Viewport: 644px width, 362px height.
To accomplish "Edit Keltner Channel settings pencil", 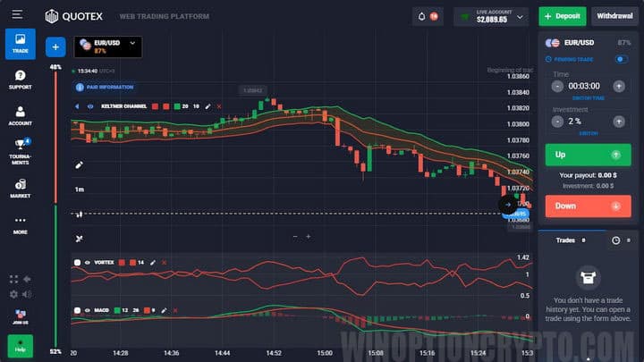I will click(208, 106).
